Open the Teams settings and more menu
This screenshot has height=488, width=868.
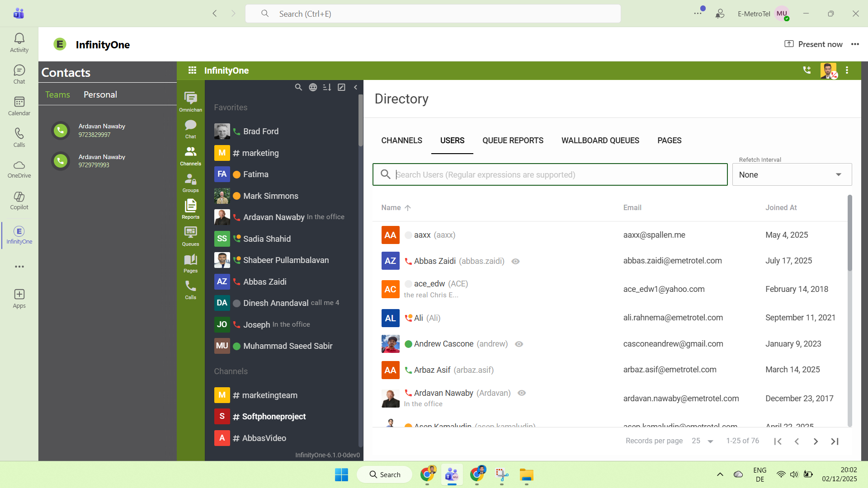click(698, 13)
